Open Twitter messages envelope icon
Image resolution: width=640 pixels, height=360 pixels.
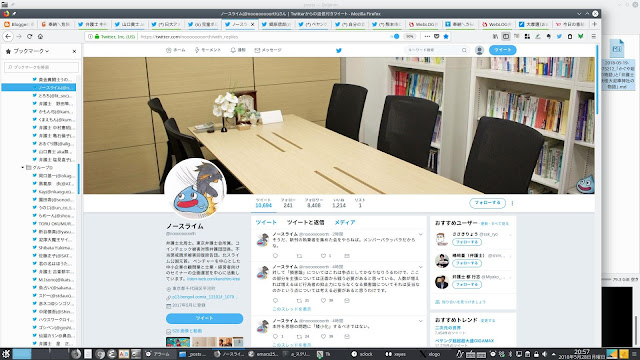257,50
